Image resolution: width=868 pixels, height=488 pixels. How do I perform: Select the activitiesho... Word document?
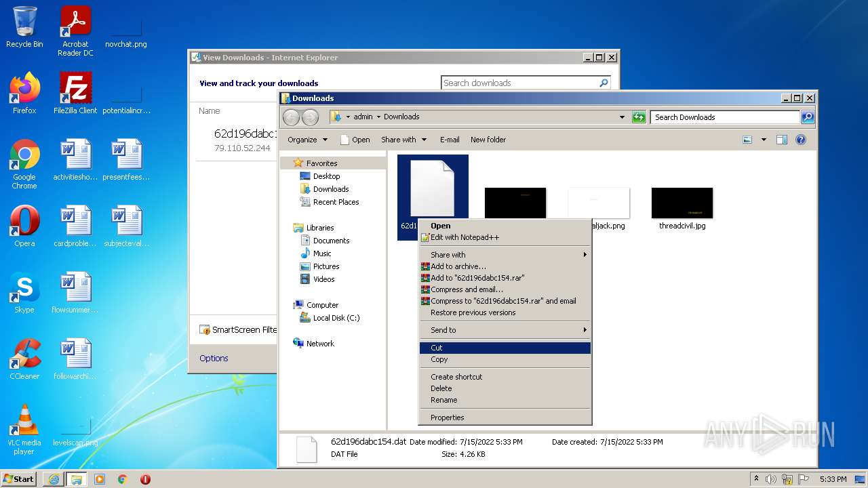click(x=75, y=160)
